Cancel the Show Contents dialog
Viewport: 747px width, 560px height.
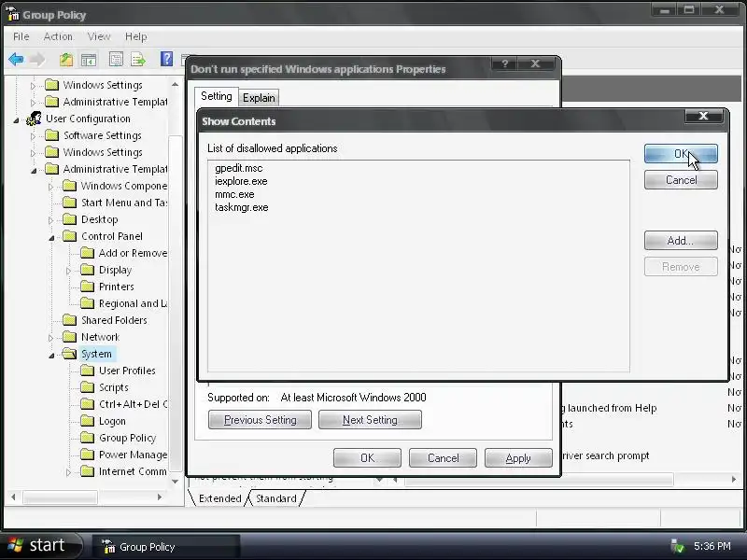click(x=681, y=180)
